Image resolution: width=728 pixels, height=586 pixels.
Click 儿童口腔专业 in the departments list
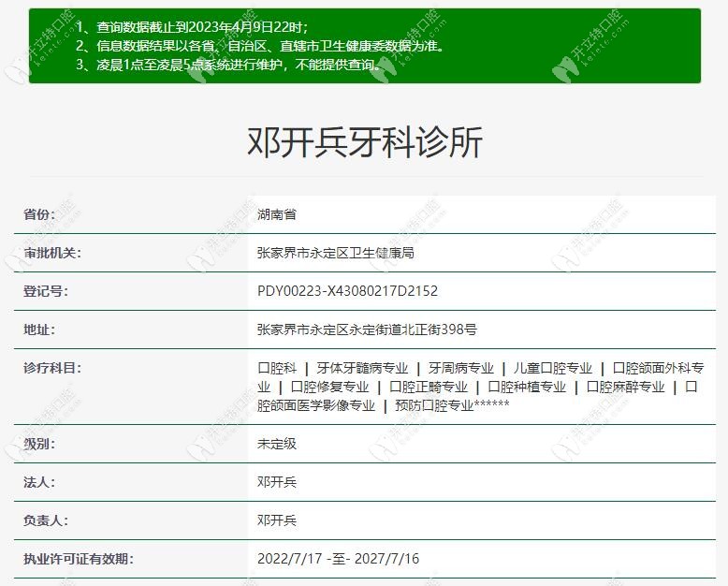coord(552,368)
